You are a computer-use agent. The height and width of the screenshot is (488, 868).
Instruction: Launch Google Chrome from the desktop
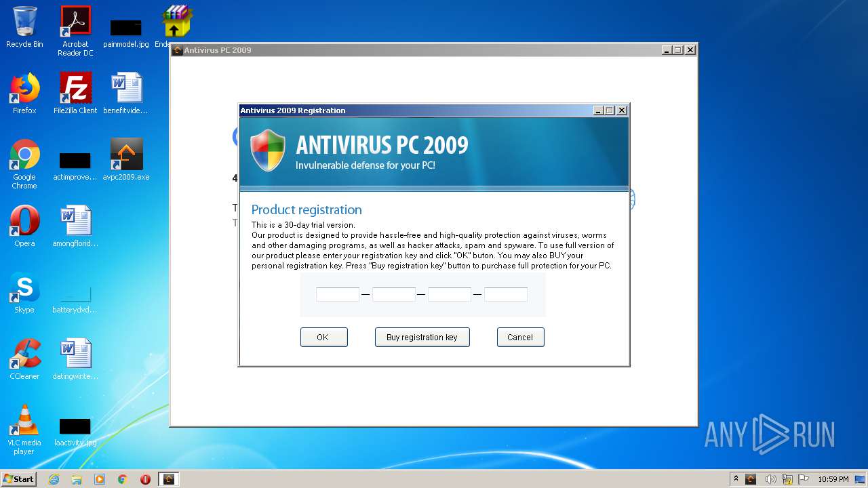pyautogui.click(x=24, y=164)
